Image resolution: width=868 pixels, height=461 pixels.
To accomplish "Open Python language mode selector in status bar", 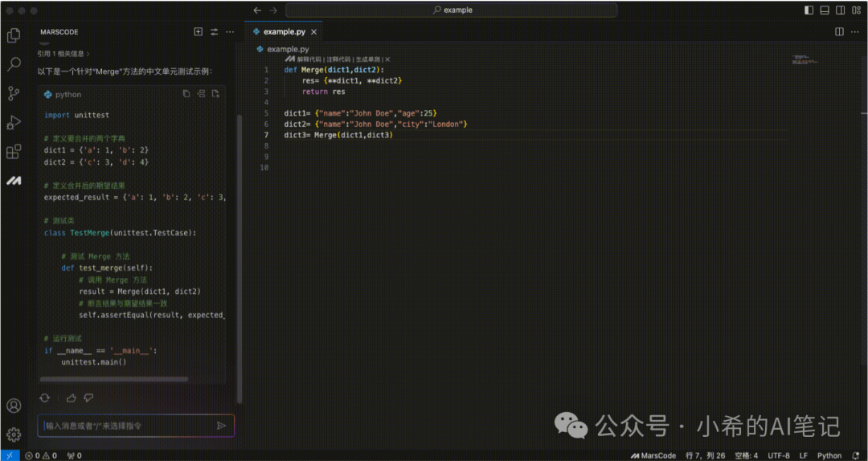I will 829,455.
